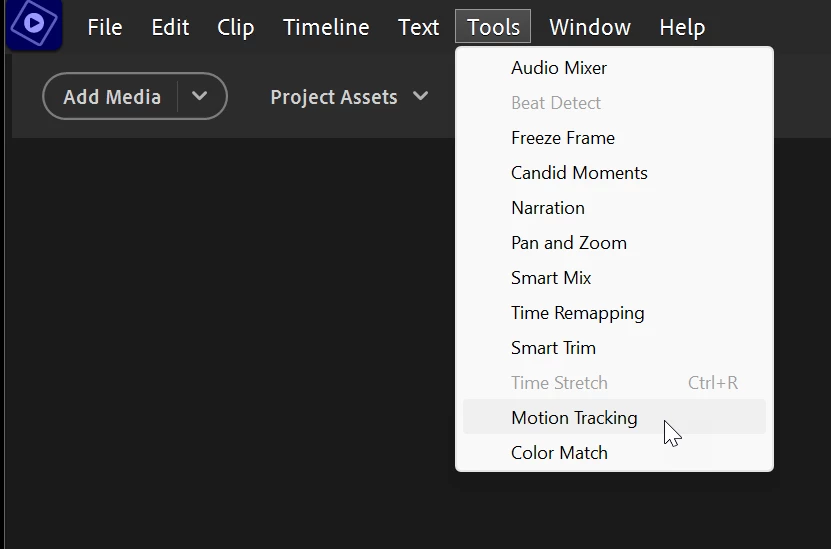This screenshot has width=831, height=549.
Task: Click the Premiere Elements app logo icon
Action: pos(34,24)
